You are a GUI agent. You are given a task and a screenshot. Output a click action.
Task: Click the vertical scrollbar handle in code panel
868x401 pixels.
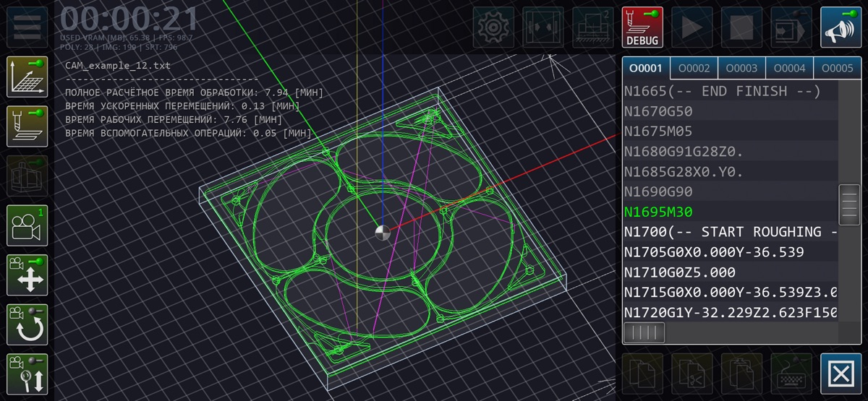[x=848, y=205]
